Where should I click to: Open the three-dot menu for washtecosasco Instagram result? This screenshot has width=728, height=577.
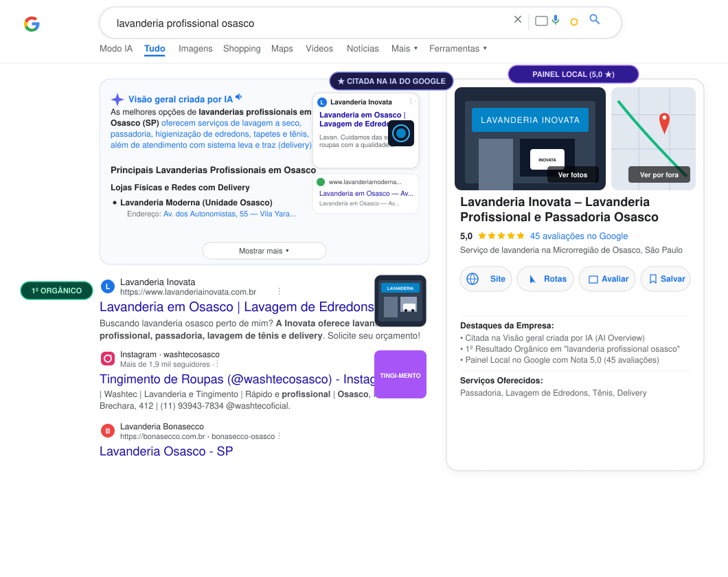pos(217,364)
